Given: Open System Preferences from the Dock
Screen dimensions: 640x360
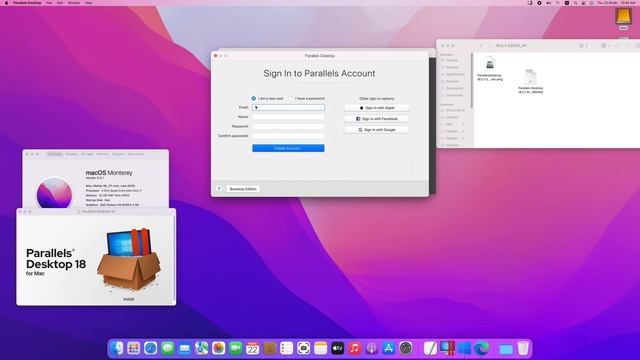Looking at the screenshot, I should click(406, 348).
